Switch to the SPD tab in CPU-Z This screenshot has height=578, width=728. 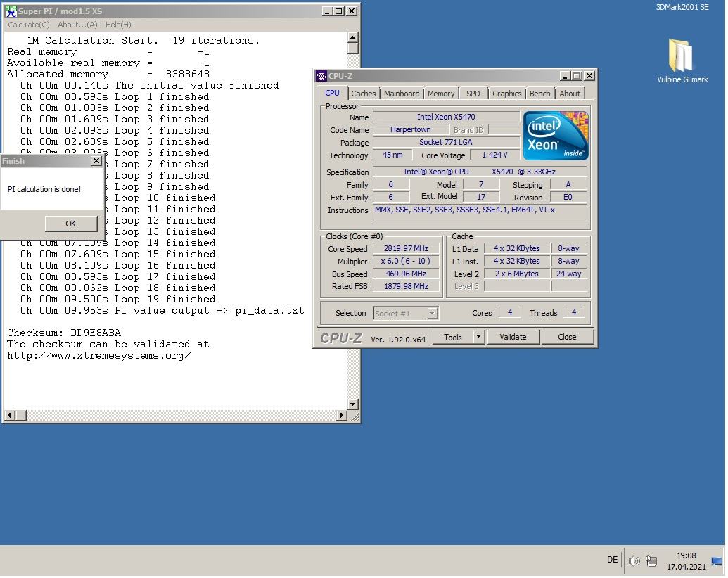[473, 94]
